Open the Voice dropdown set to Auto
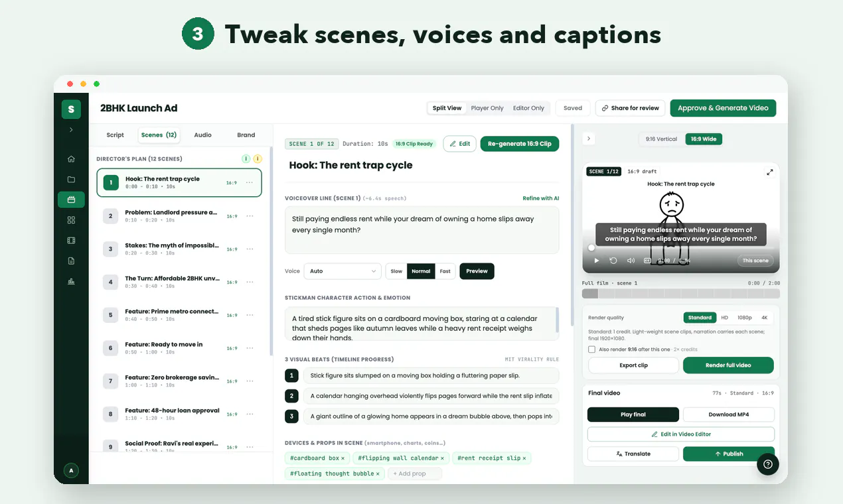Image resolution: width=843 pixels, height=504 pixels. pos(343,271)
